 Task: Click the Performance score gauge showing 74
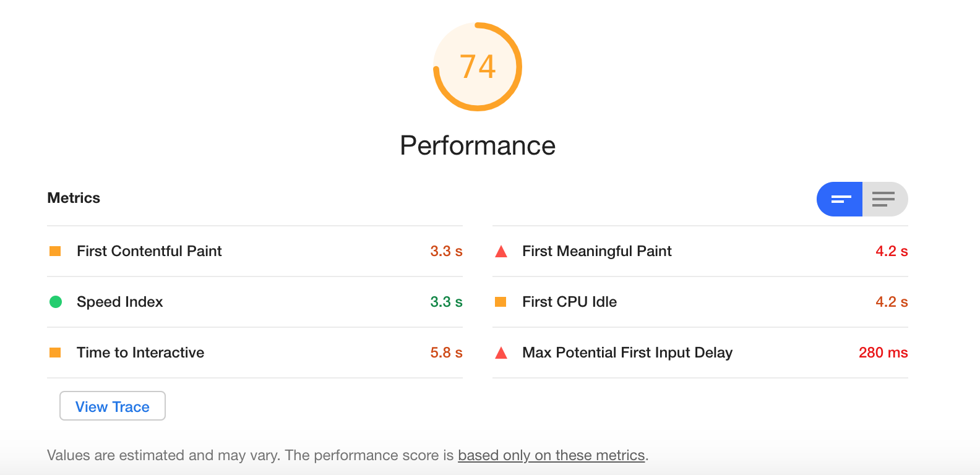[477, 66]
